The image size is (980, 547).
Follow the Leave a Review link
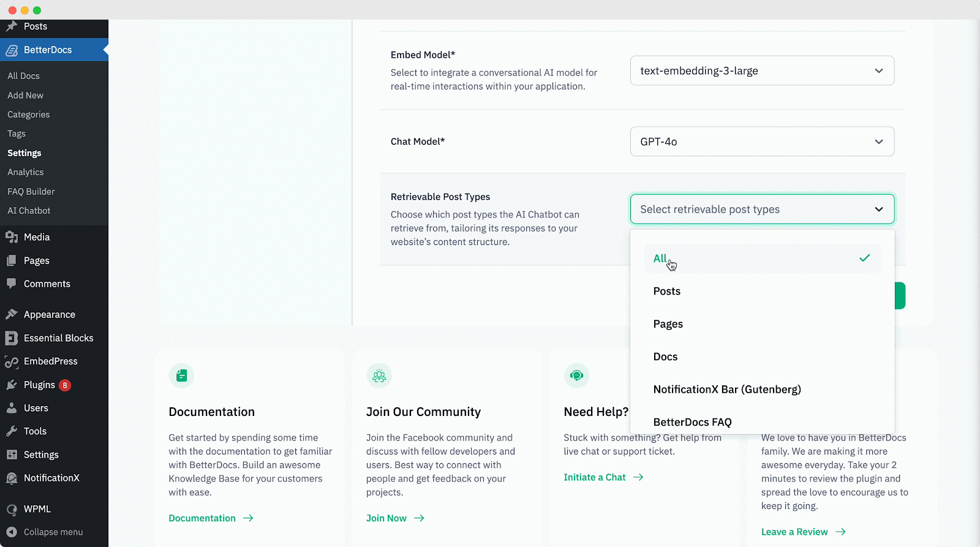click(794, 532)
